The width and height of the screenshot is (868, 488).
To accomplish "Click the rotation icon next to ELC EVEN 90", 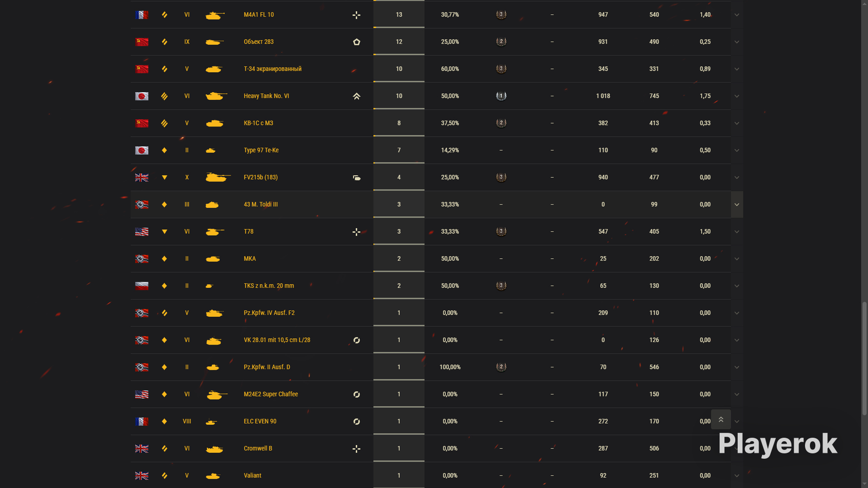I will pos(356,422).
